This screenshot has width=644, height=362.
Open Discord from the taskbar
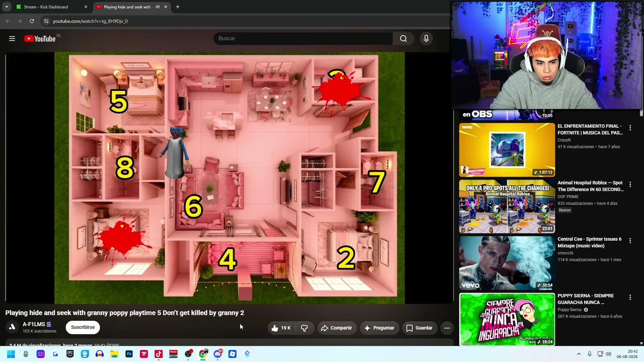218,354
